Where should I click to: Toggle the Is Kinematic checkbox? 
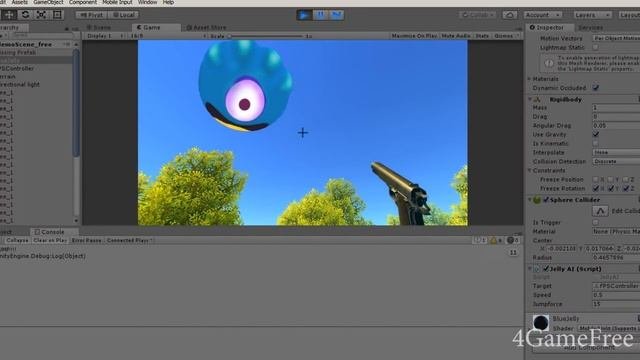pyautogui.click(x=596, y=143)
